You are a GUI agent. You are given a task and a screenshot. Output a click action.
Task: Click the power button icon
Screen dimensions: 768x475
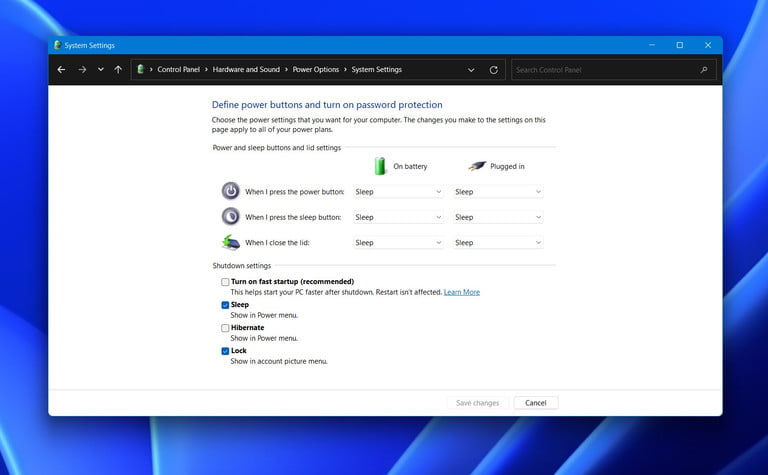(x=231, y=191)
